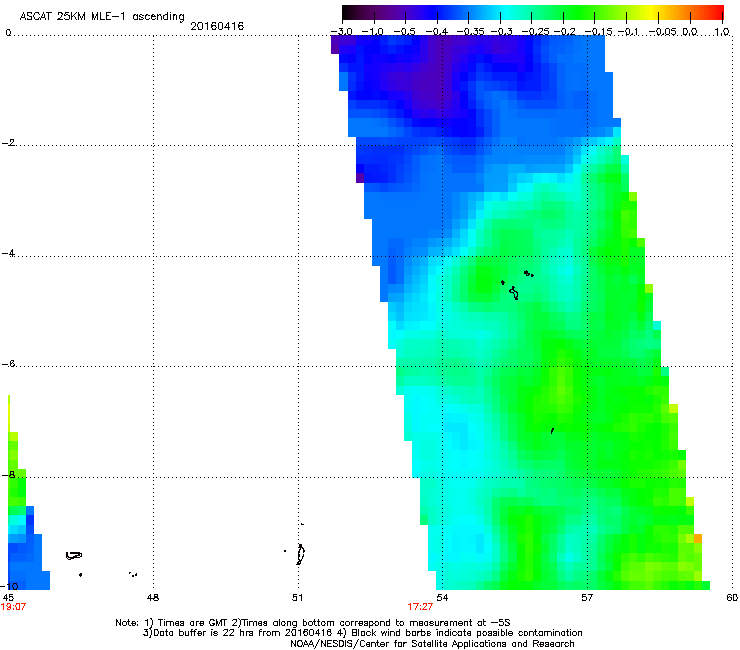Screen dimensions: 740x650
Task: Click the orange pixel in the swath
Action: [698, 538]
